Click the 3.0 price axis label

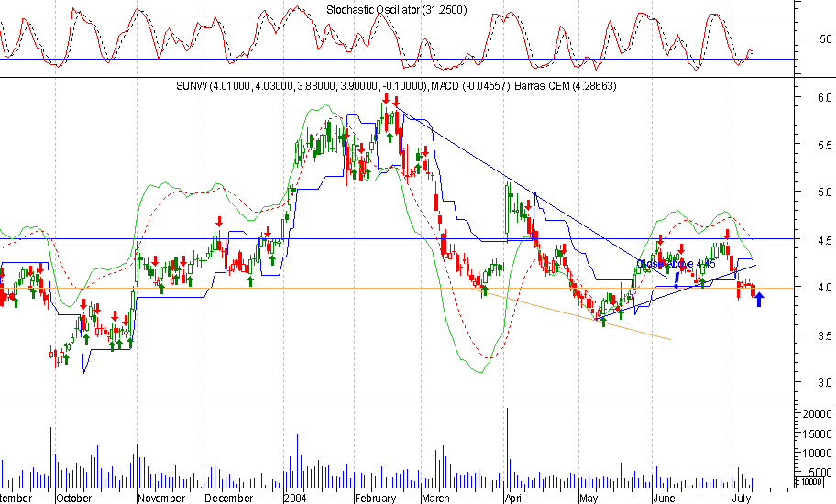pos(825,382)
